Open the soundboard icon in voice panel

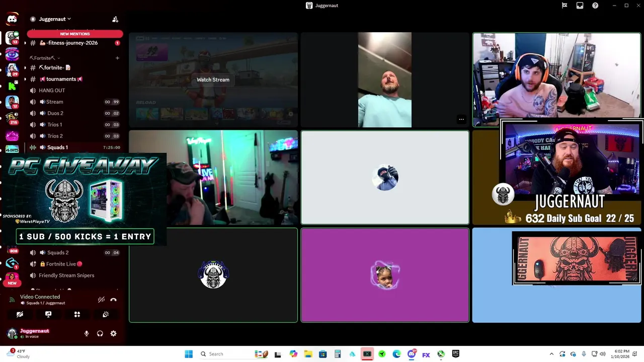click(106, 314)
